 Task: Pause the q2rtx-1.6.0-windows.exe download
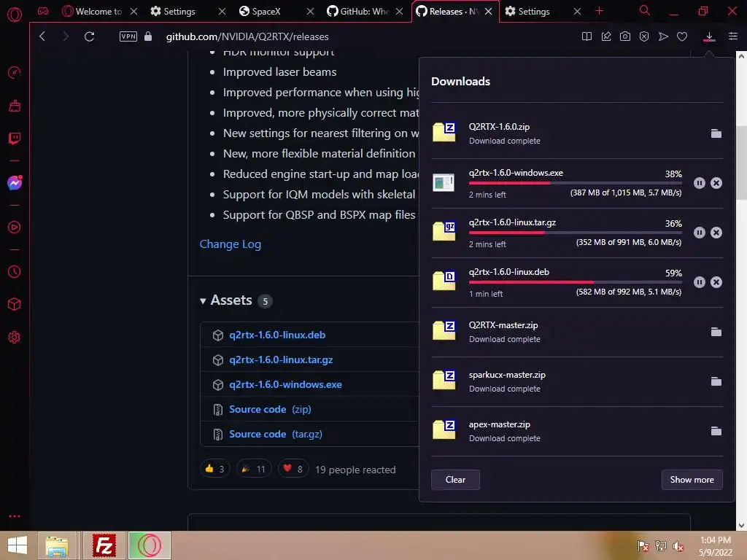point(700,183)
